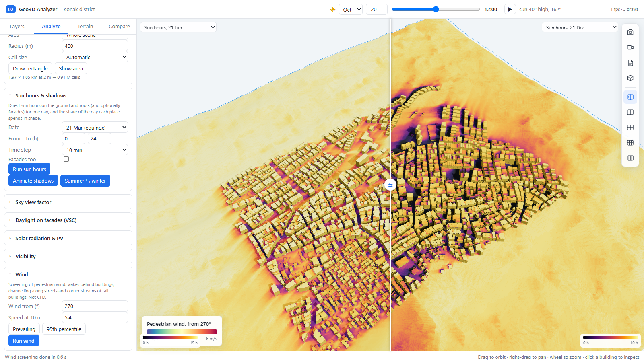Image resolution: width=644 pixels, height=362 pixels.
Task: Open the Terrain tab
Action: [85, 27]
